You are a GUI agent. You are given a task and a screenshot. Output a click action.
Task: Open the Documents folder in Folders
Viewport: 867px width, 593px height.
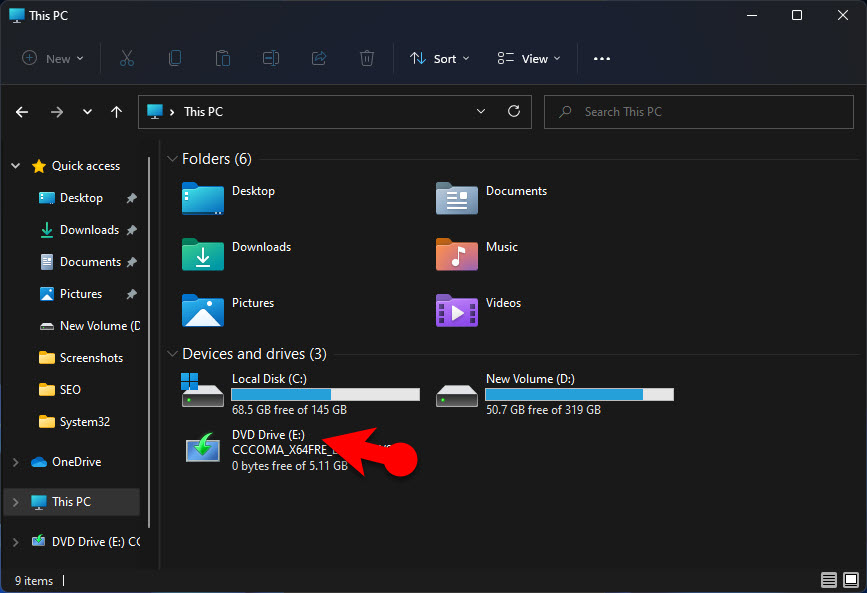tap(492, 198)
